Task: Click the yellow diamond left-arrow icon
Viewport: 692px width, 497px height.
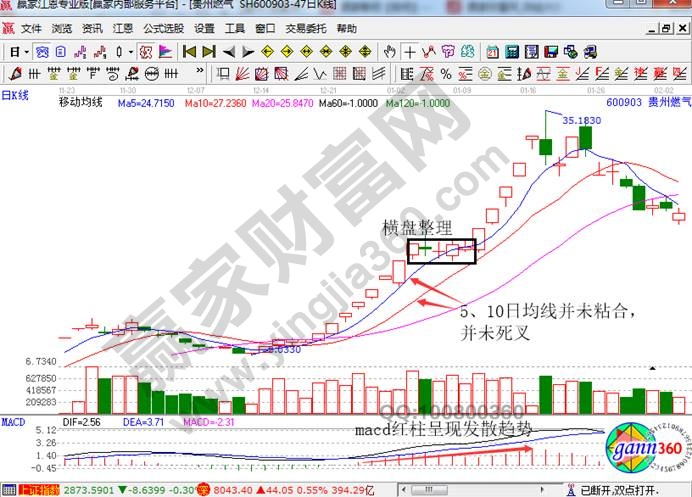Action: click(x=268, y=50)
